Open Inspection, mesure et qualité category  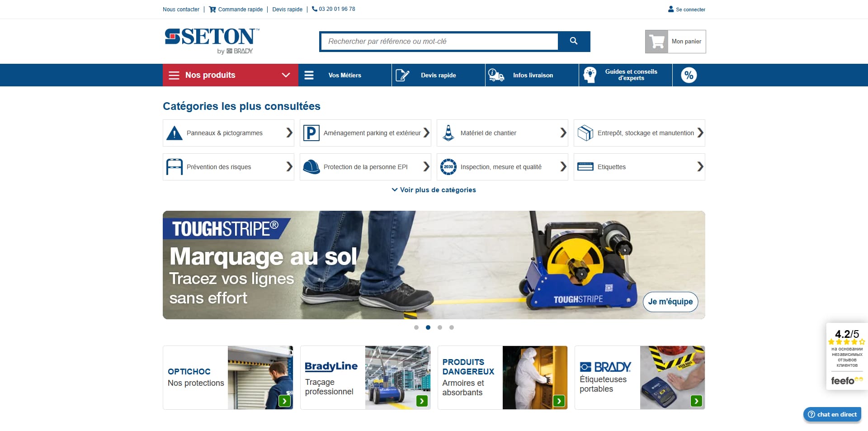(x=502, y=167)
